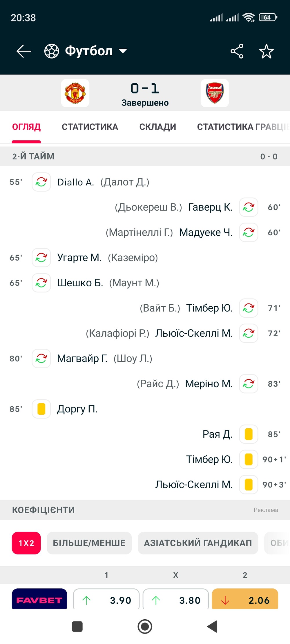Tap the highlighted 2.06 away win odds

pyautogui.click(x=245, y=599)
